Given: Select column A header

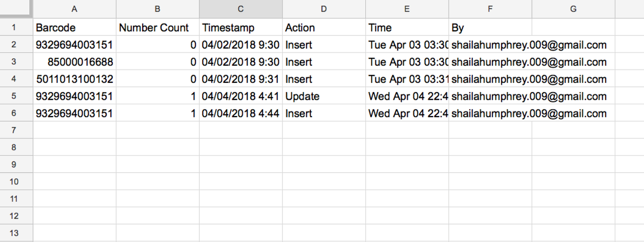Looking at the screenshot, I should point(75,9).
